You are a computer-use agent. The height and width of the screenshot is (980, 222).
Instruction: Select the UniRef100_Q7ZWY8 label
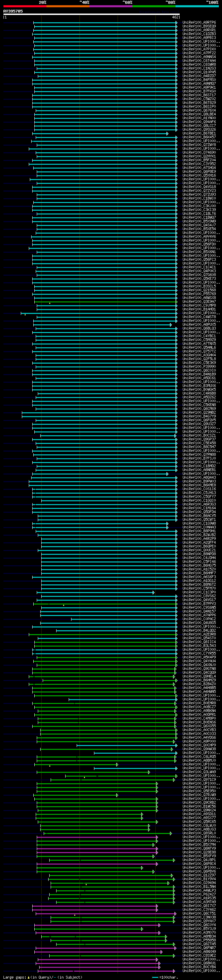pyautogui.click(x=199, y=145)
